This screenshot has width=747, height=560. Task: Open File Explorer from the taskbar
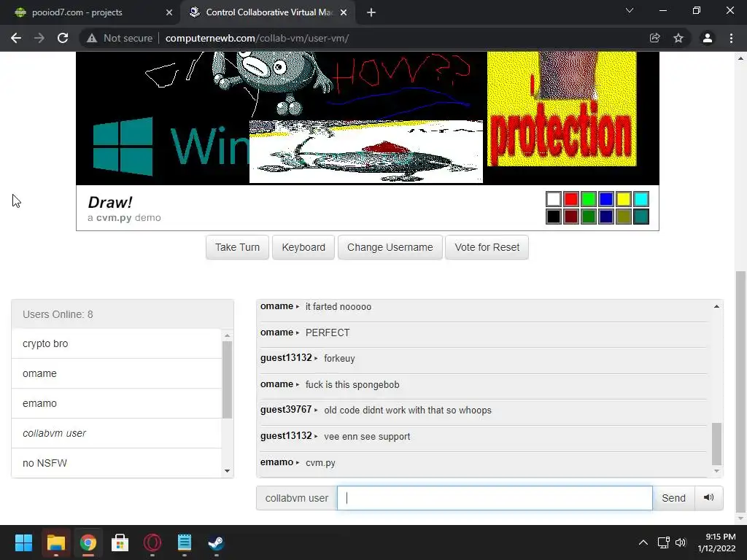pos(55,542)
